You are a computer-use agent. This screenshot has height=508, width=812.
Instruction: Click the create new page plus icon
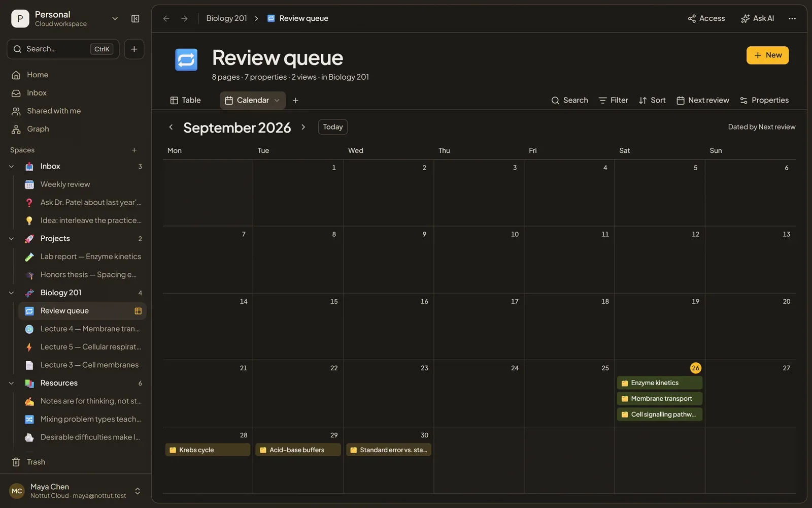pyautogui.click(x=134, y=49)
